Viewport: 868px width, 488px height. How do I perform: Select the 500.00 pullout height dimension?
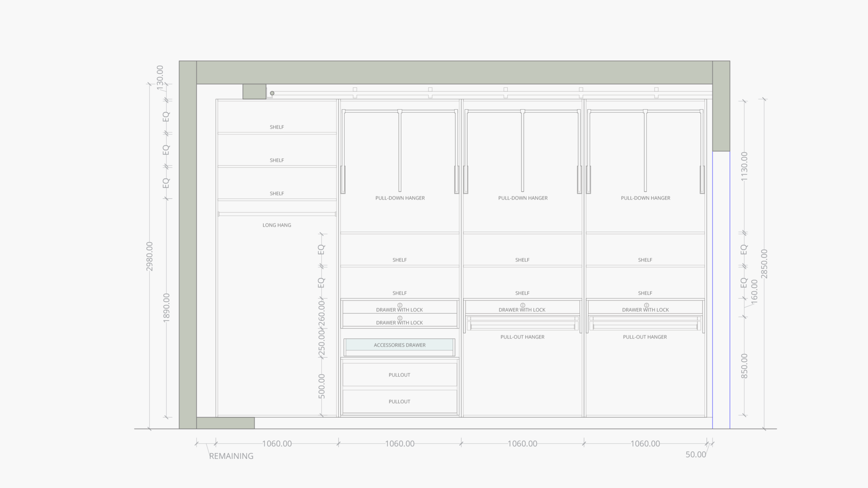tap(322, 386)
